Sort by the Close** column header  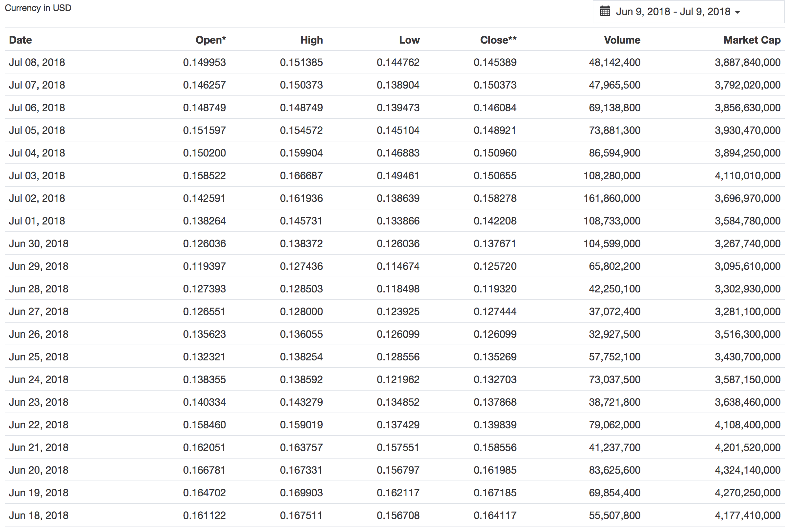coord(498,40)
